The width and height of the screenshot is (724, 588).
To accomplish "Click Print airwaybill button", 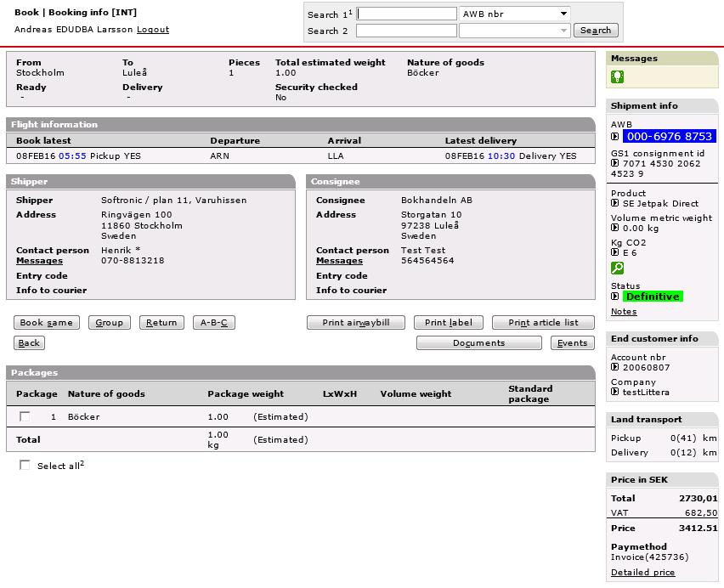I will [356, 323].
